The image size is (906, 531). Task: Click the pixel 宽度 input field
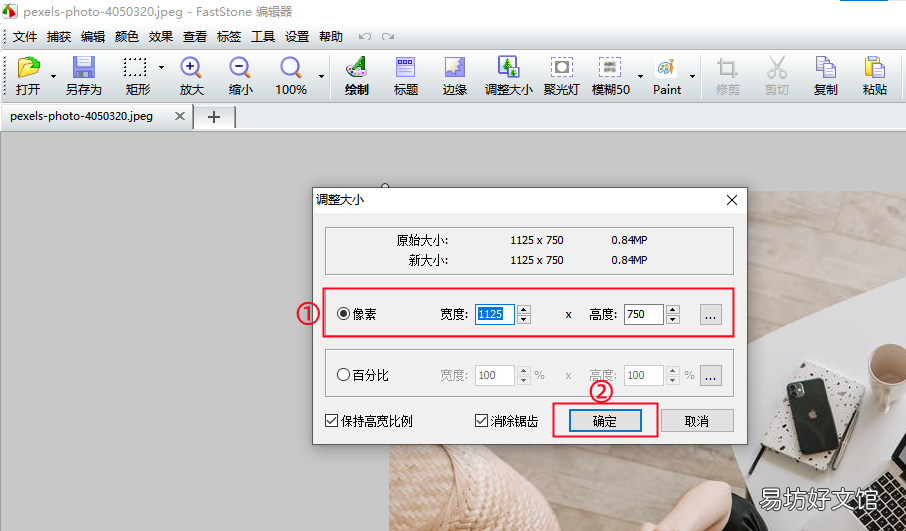(x=495, y=314)
